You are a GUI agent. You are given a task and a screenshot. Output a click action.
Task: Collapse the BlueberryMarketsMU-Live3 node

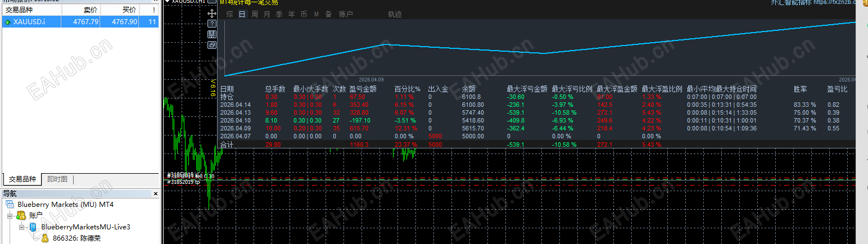click(21, 227)
